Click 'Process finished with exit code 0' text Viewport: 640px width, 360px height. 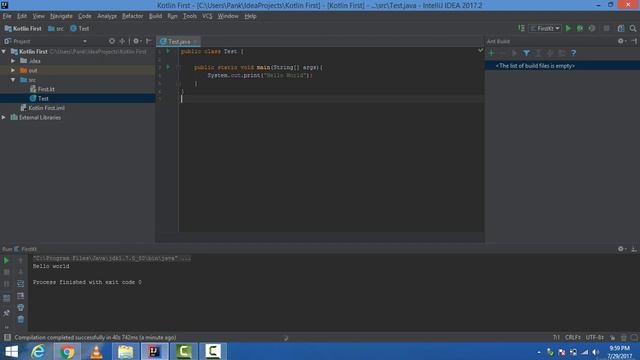[87, 282]
